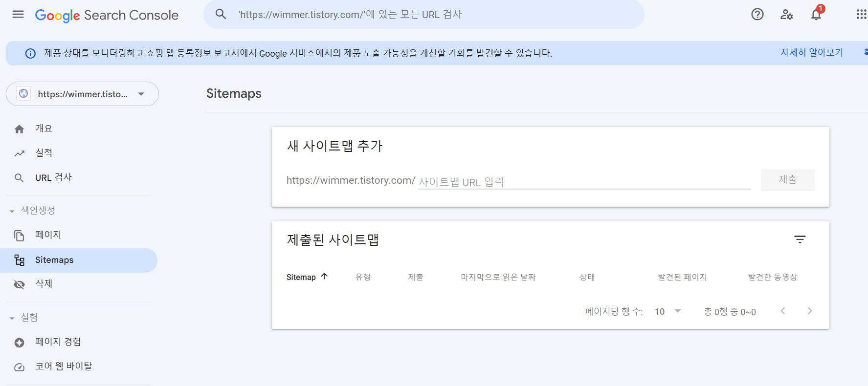Image resolution: width=868 pixels, height=386 pixels.
Task: Sort by 발견된 페이지 column
Action: click(x=683, y=277)
